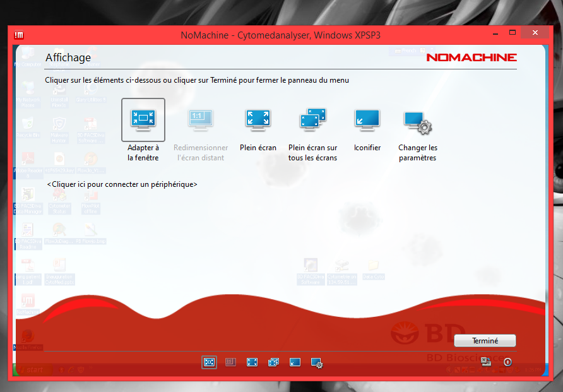Click the NoMachine logo icon in title bar
The height and width of the screenshot is (392, 563).
click(19, 35)
